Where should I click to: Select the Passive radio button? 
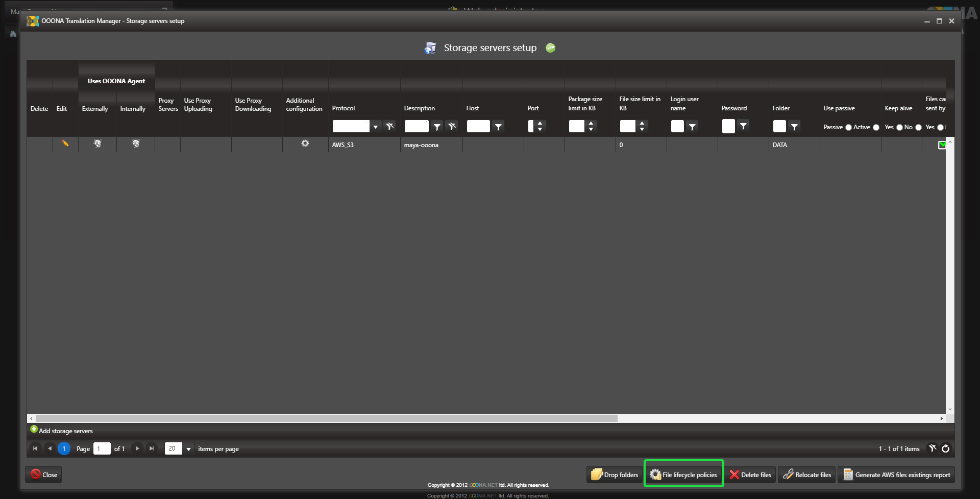pyautogui.click(x=848, y=127)
